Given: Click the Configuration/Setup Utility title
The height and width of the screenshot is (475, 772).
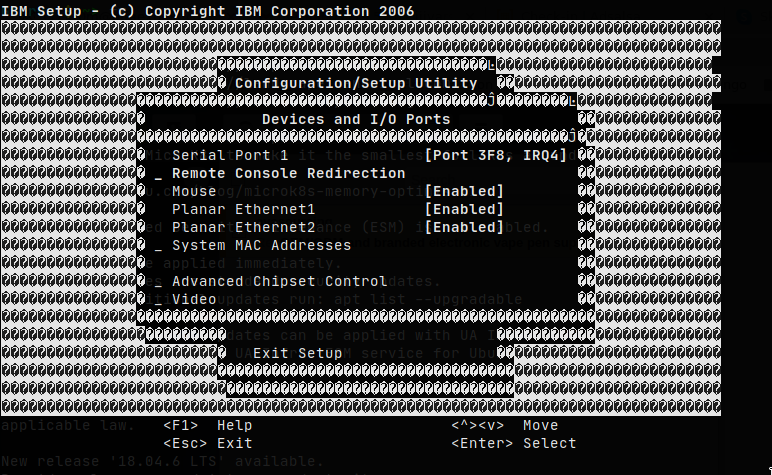Looking at the screenshot, I should (356, 83).
